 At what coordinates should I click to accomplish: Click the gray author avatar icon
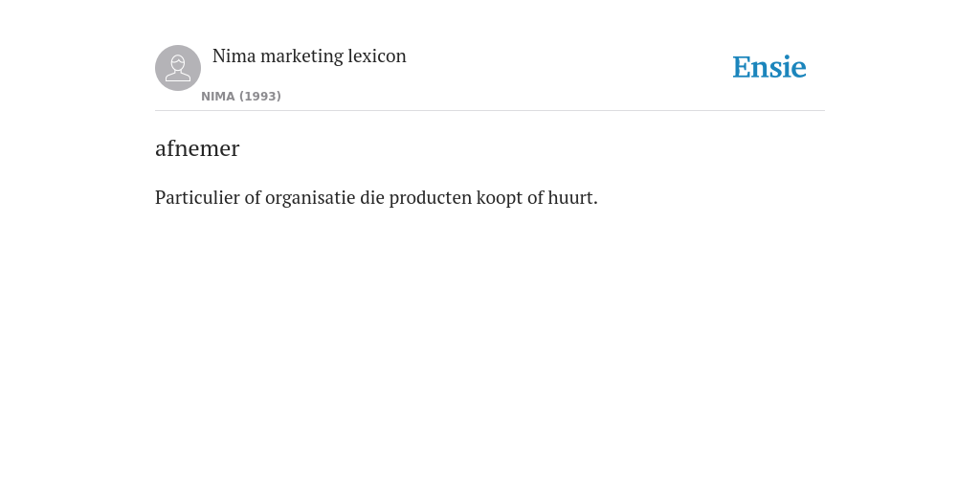(178, 68)
